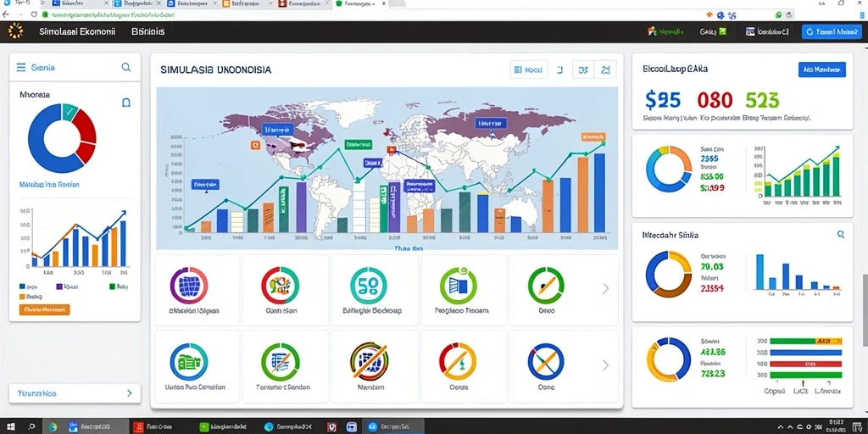Image resolution: width=868 pixels, height=434 pixels.
Task: Select the second header tab next to Simulasi Ekonomi
Action: (x=147, y=32)
